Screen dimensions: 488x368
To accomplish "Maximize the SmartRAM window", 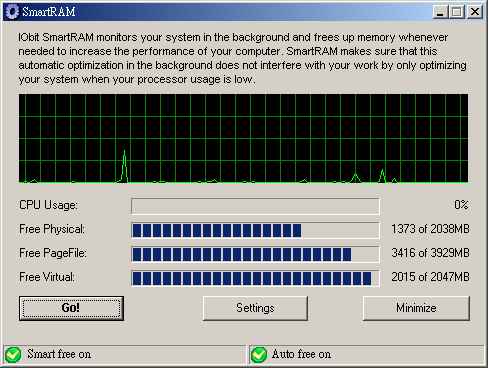I will (457, 12).
